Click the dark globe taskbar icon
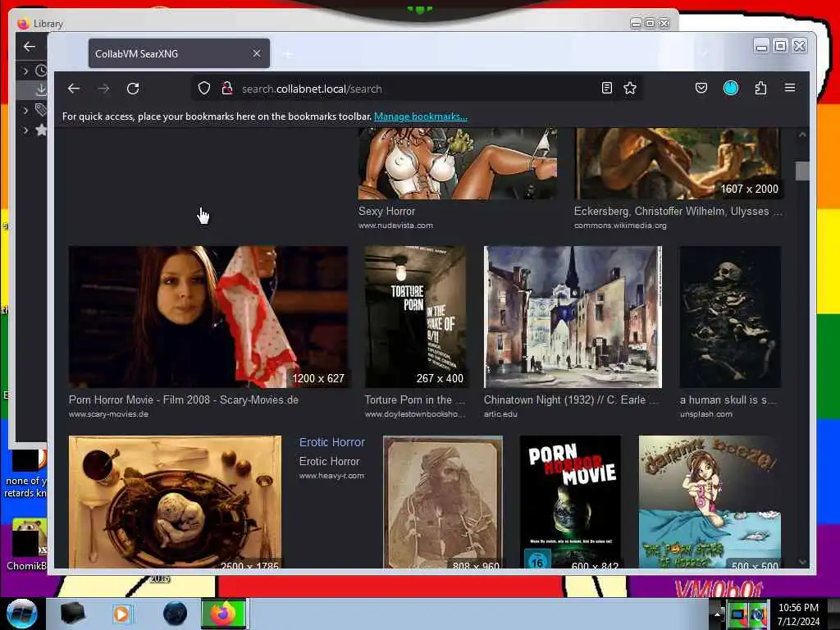This screenshot has width=840, height=630. click(176, 614)
